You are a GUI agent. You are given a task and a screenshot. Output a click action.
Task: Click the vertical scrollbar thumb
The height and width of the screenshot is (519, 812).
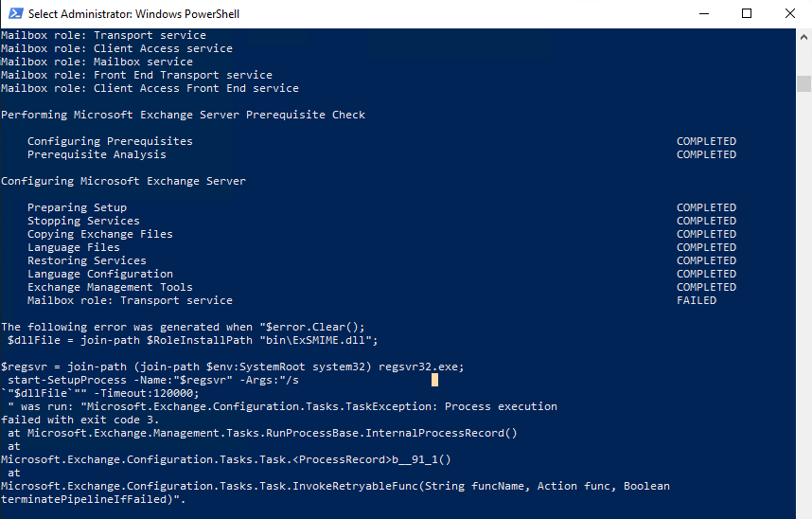point(803,83)
